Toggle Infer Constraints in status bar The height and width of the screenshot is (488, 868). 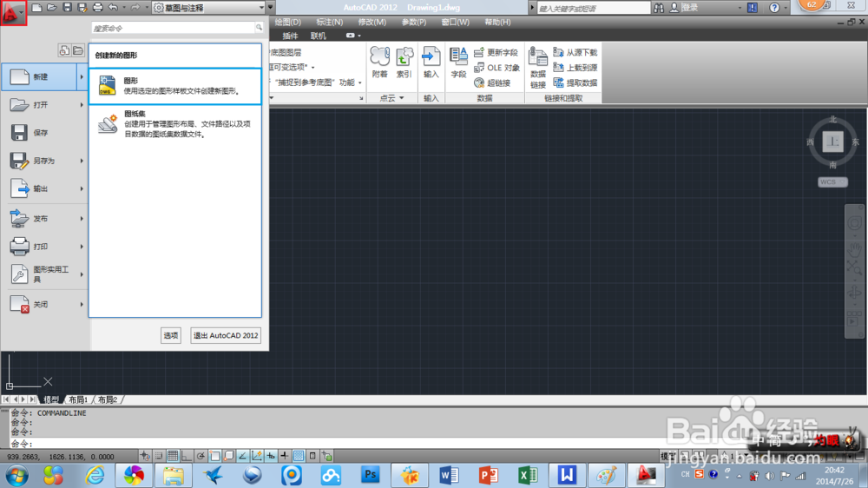coord(145,456)
